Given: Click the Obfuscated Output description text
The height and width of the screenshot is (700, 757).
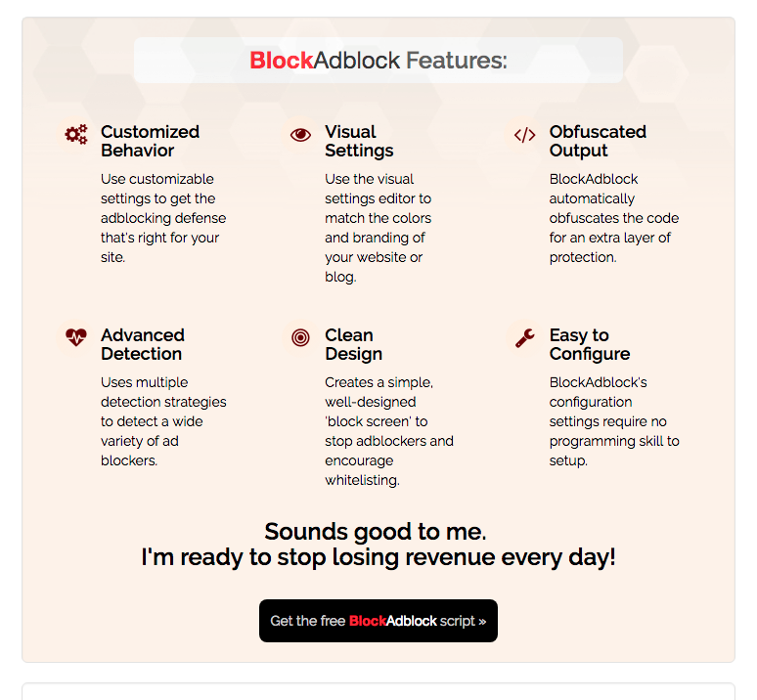Looking at the screenshot, I should click(613, 218).
